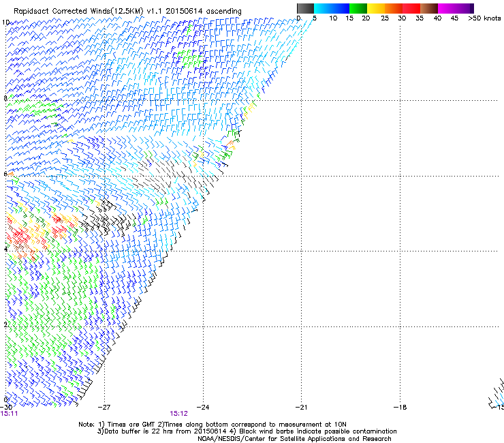
Task: Click the longitude label '-18' on the bottom axis
Action: (x=400, y=408)
